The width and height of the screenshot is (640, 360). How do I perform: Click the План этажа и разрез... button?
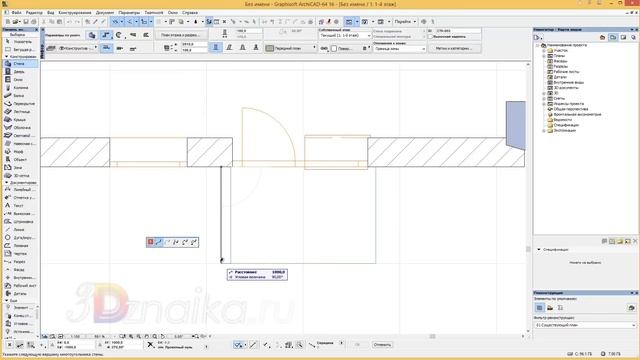coord(181,35)
